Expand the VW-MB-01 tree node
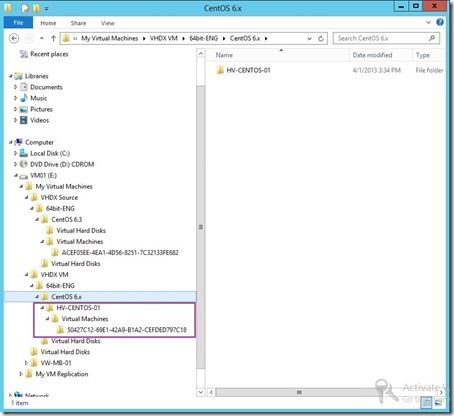This screenshot has height=416, width=454. click(26, 363)
